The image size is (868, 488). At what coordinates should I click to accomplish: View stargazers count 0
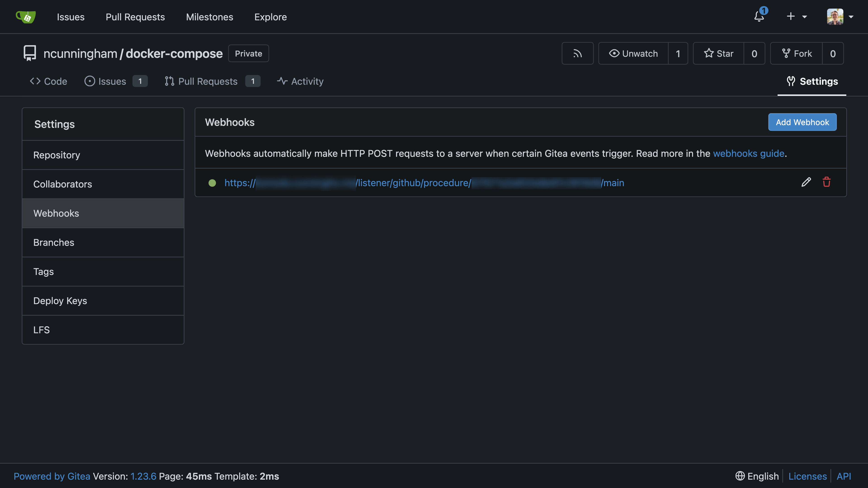(755, 53)
